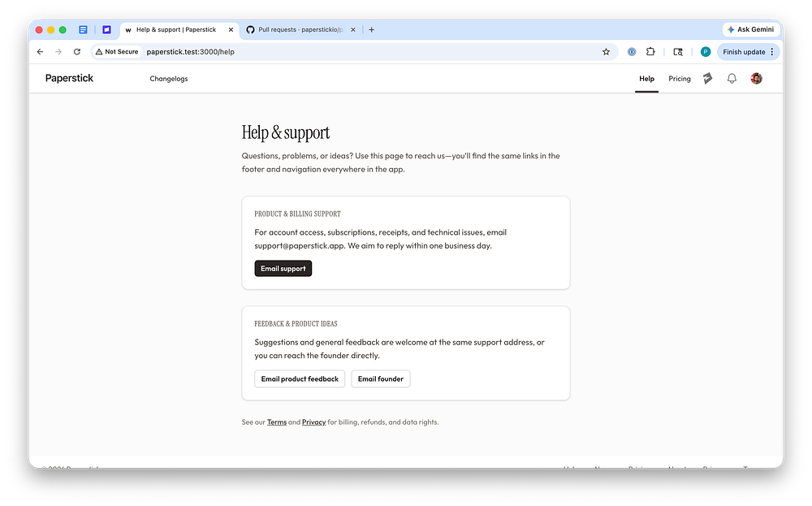The width and height of the screenshot is (812, 506).
Task: Open the Privacy link
Action: tap(313, 422)
